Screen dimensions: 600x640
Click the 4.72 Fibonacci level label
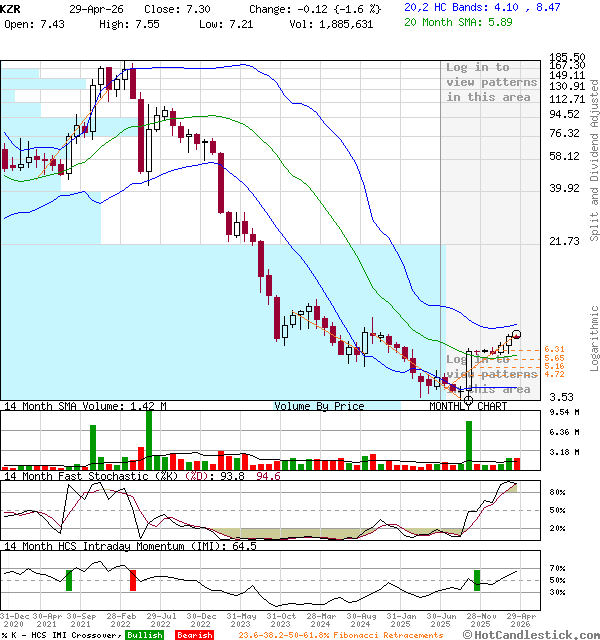pyautogui.click(x=554, y=374)
